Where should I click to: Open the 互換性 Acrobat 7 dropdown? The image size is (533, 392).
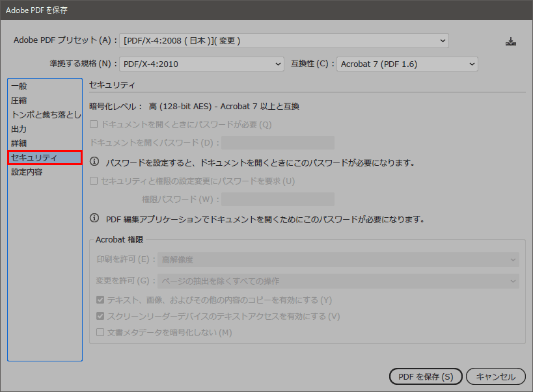point(407,64)
